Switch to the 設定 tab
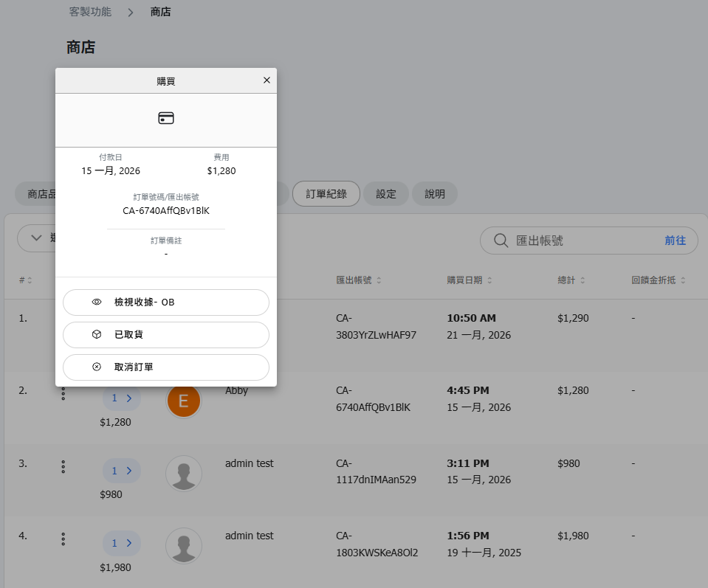The height and width of the screenshot is (588, 708). 386,194
